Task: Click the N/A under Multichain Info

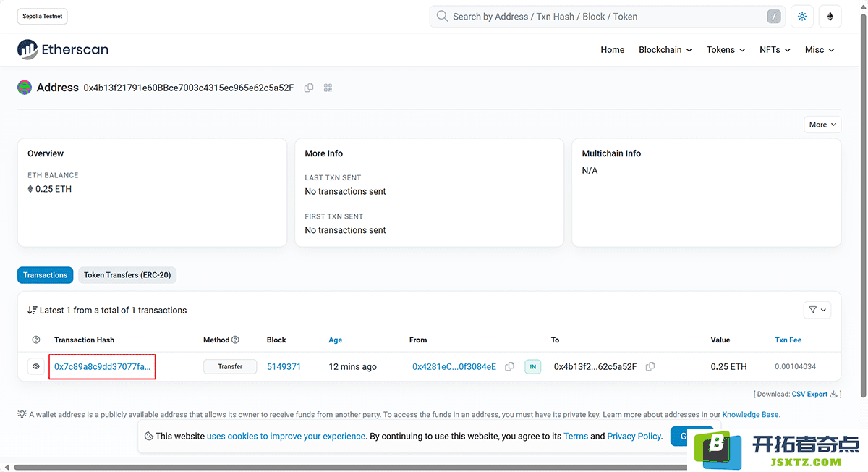Action: coord(590,171)
